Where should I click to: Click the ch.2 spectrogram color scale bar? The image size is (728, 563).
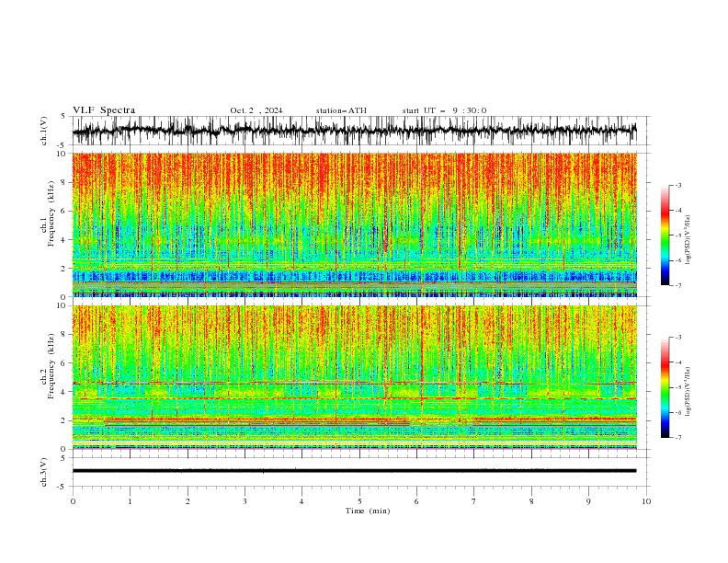[665, 387]
